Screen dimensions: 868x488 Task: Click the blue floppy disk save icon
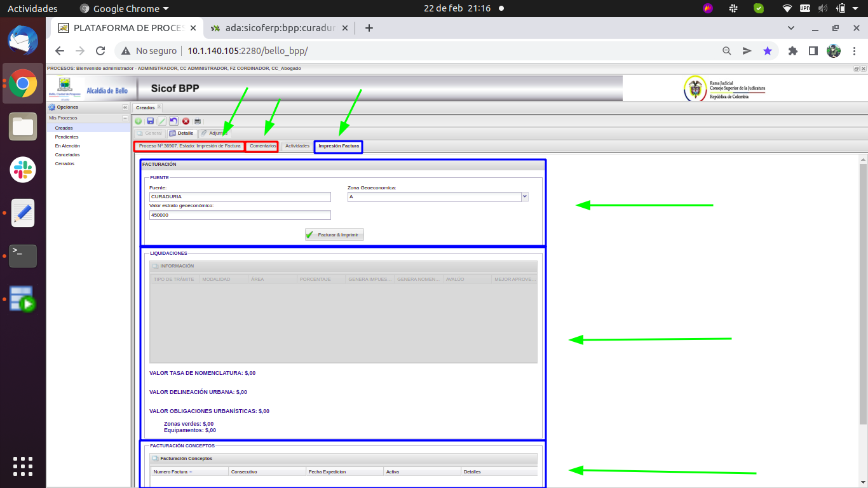[151, 121]
